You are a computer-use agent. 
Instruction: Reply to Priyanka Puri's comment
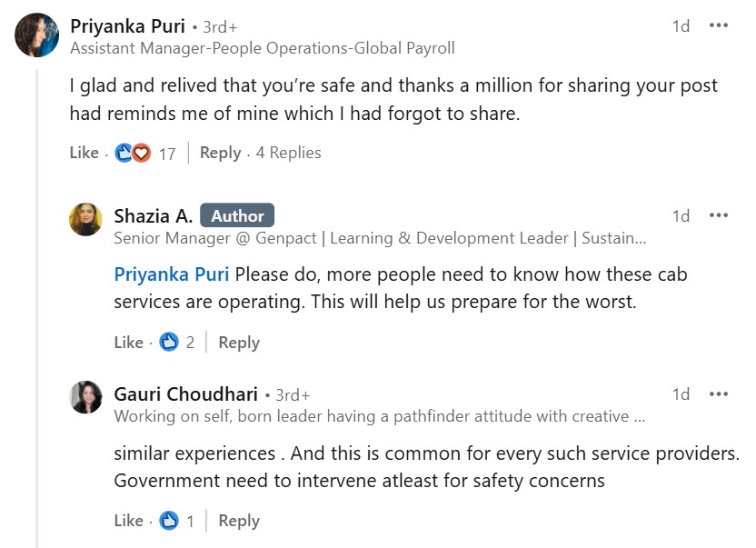coord(220,153)
